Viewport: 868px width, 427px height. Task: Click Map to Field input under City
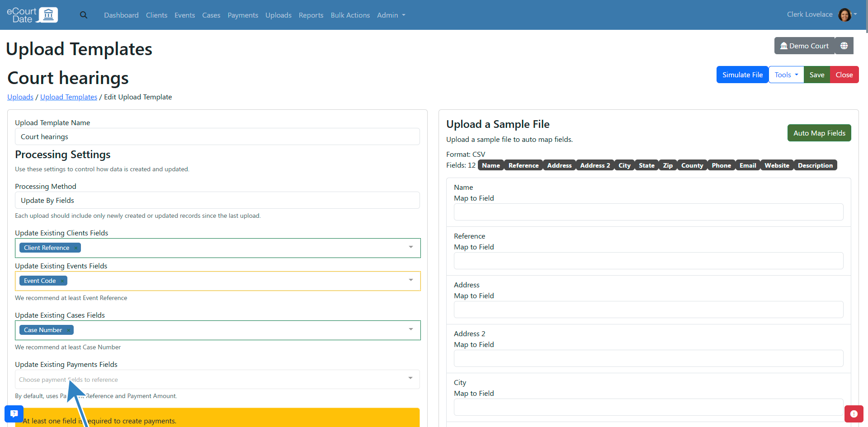(x=648, y=407)
